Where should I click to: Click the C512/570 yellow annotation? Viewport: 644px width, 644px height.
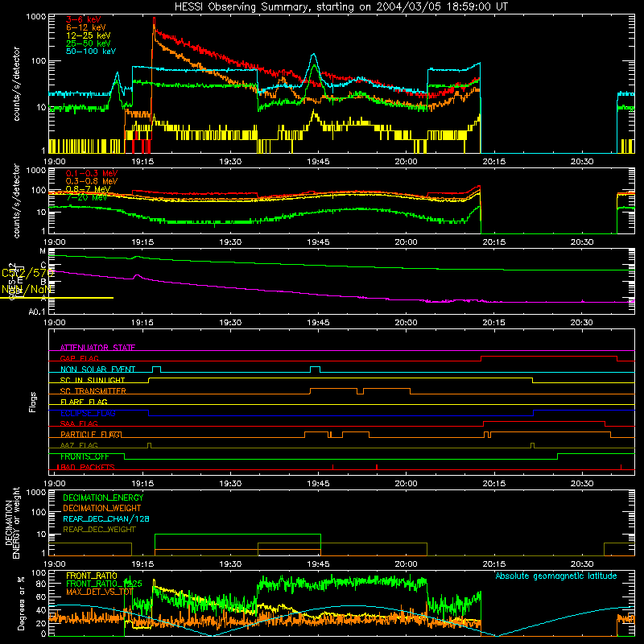click(27, 274)
